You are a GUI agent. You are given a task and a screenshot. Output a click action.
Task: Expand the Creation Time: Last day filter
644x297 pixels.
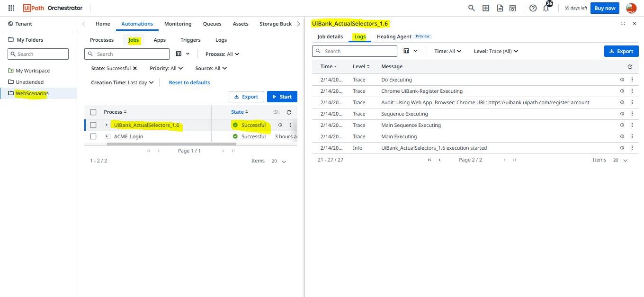click(122, 82)
